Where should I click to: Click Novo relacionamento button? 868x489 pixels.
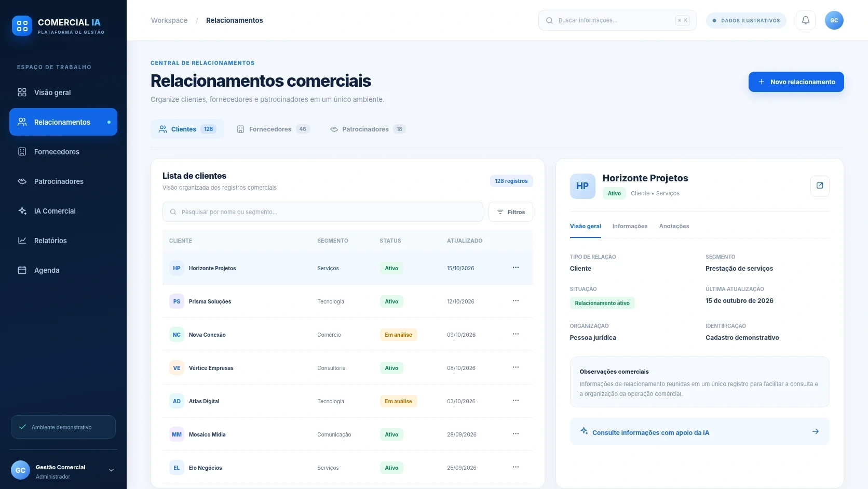(x=796, y=82)
